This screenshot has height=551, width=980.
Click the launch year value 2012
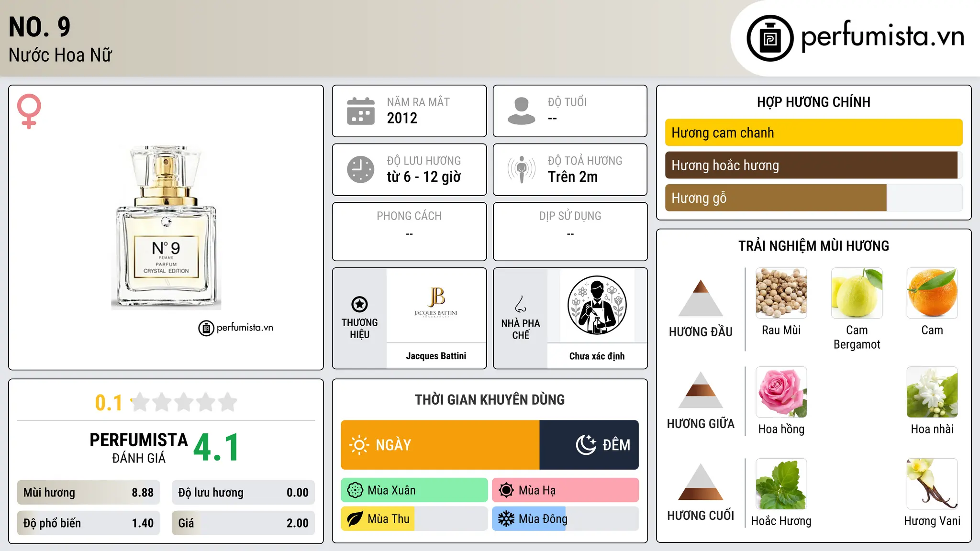click(x=402, y=118)
